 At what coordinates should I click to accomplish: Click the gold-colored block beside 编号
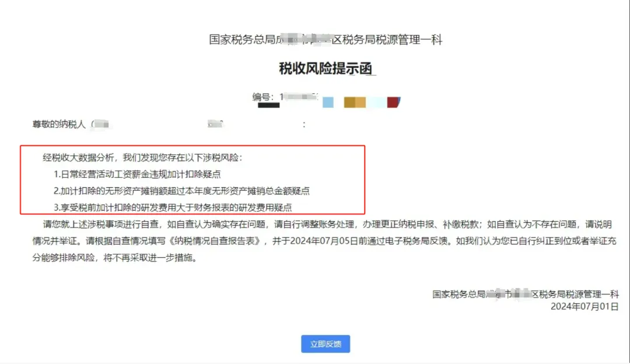point(355,103)
